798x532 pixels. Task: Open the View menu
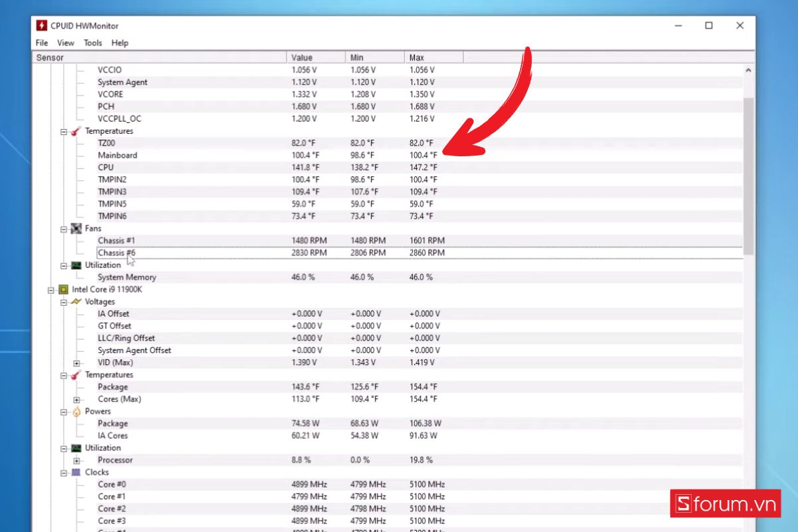point(66,43)
